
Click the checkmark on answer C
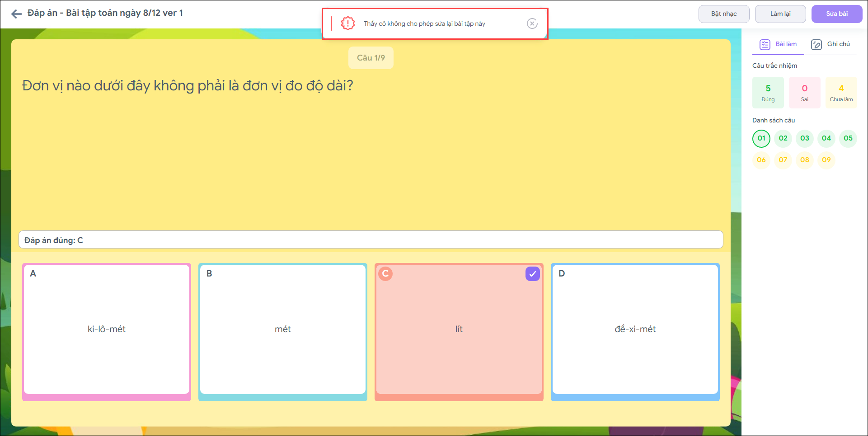pos(533,273)
